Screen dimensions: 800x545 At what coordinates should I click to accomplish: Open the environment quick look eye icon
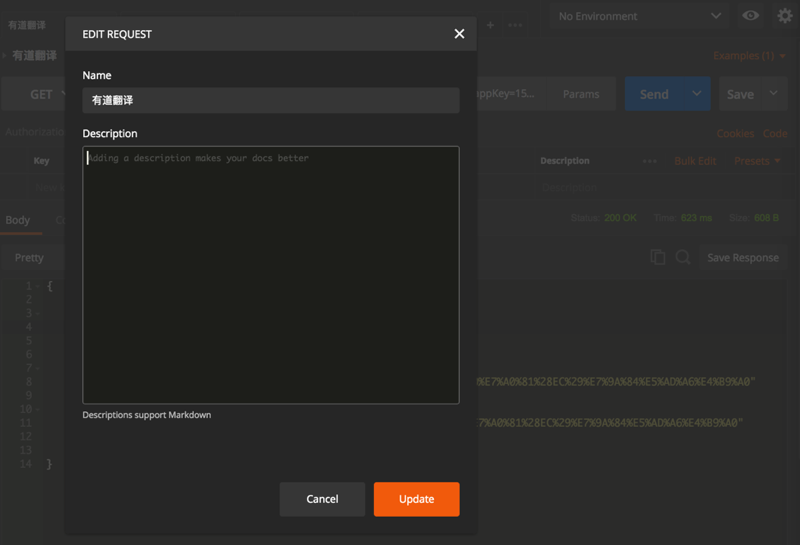(750, 16)
